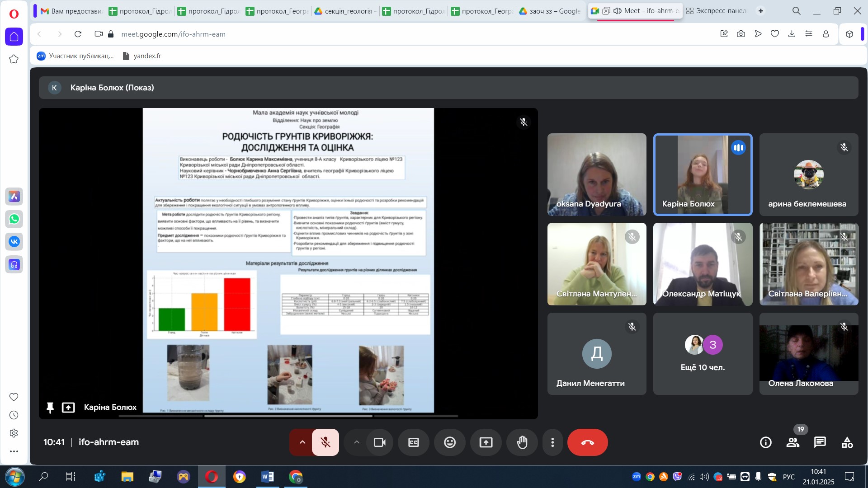This screenshot has height=488, width=868.
Task: Leave call with red hang-up button
Action: [588, 442]
